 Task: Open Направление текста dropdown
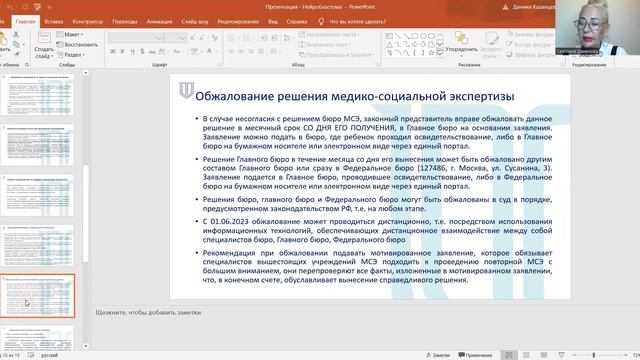point(329,34)
